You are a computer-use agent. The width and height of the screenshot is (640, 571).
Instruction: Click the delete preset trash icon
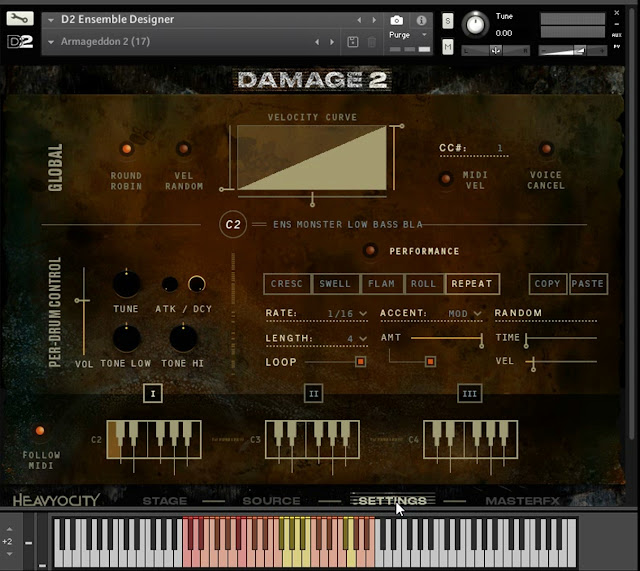pos(371,42)
